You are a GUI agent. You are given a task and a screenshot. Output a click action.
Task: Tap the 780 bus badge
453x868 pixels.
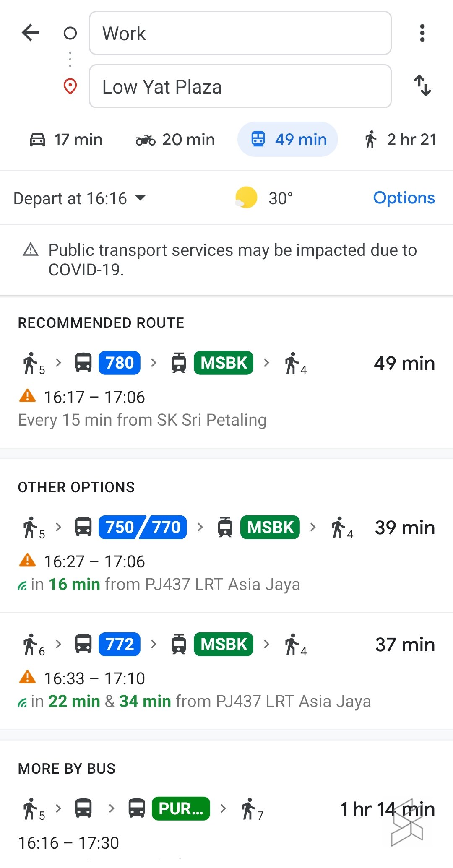(120, 363)
